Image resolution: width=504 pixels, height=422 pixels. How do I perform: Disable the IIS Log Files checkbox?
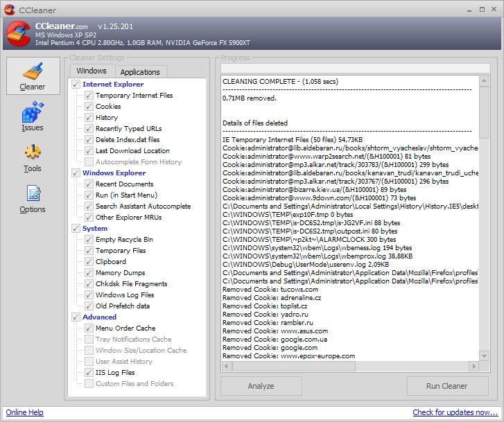[89, 373]
